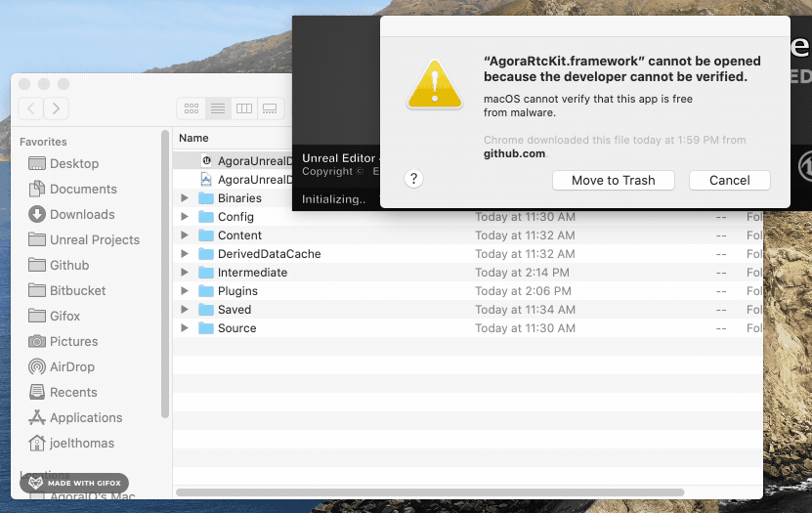Select the Intermediate folder row
Viewport: 812px width, 513px height.
tap(468, 273)
